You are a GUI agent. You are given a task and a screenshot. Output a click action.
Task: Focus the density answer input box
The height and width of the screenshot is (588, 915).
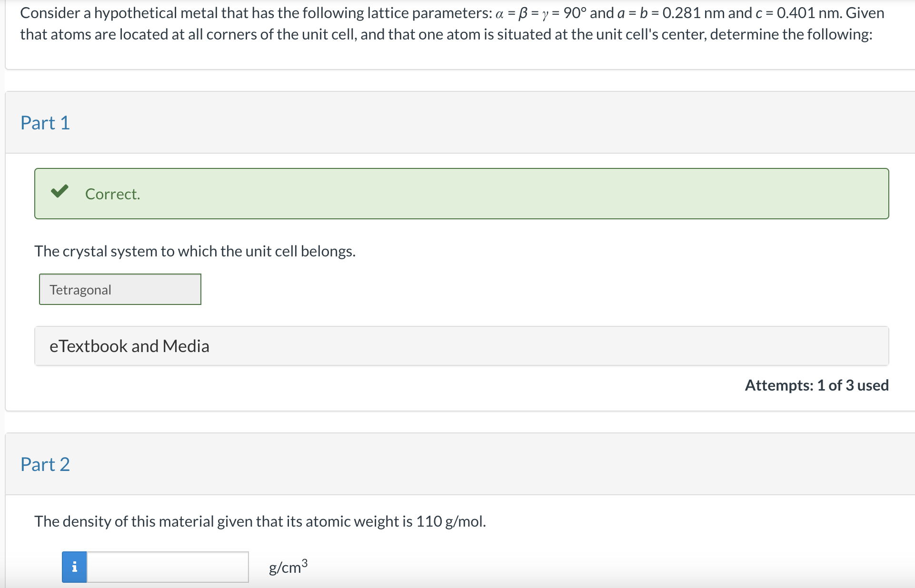pyautogui.click(x=168, y=567)
